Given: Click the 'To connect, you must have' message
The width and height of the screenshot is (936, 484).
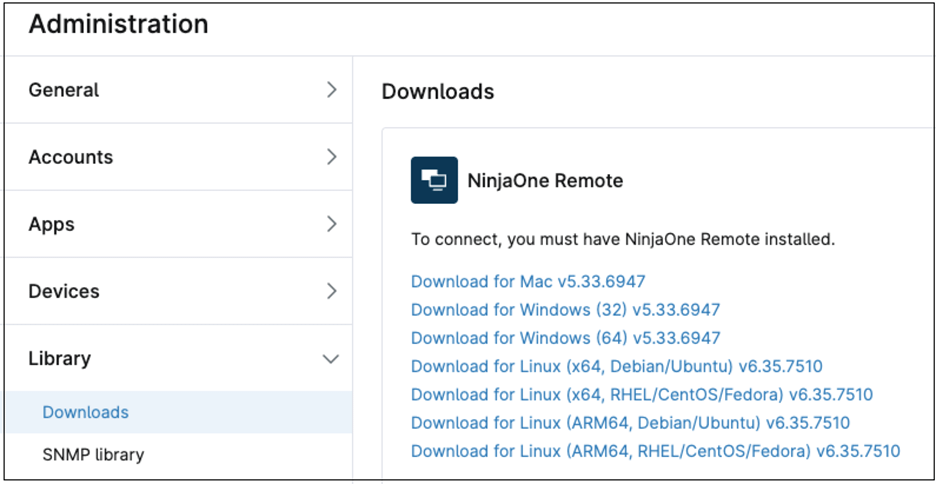Looking at the screenshot, I should click(x=623, y=240).
